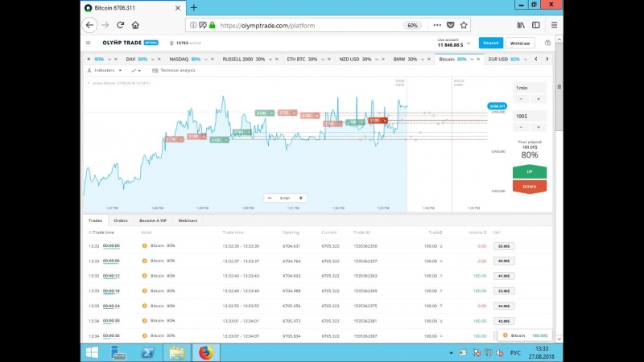Open the taskbar clock showing 13:33
The width and height of the screenshot is (644, 362).
coord(542,352)
